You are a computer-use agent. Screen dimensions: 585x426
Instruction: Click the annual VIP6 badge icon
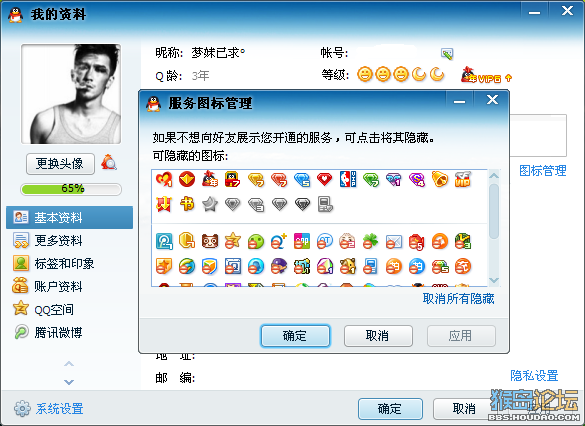point(487,75)
